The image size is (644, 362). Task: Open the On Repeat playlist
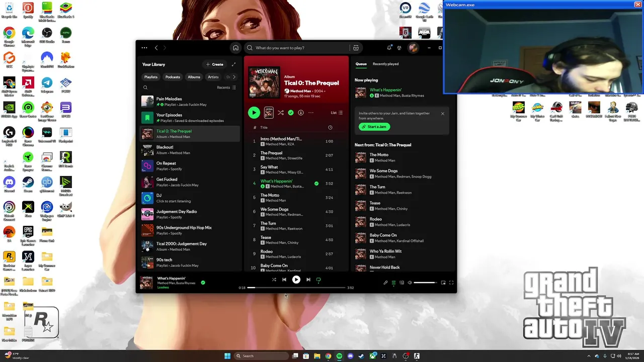pyautogui.click(x=190, y=166)
